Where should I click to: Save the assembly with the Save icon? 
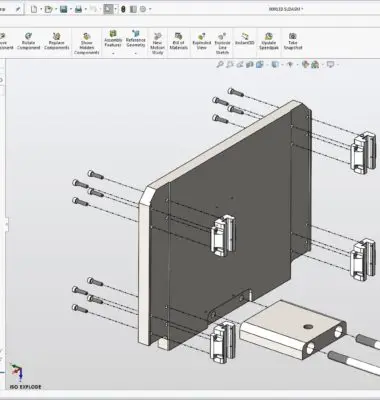pos(64,9)
